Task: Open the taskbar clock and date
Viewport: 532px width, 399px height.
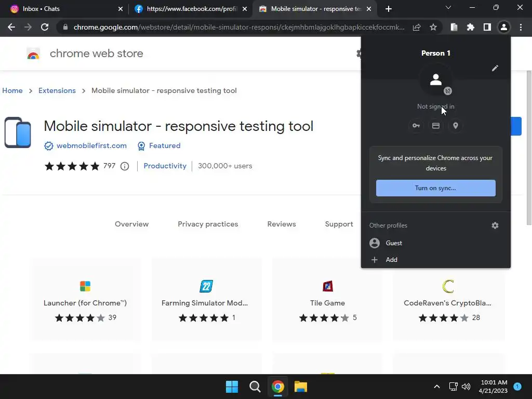Action: click(x=494, y=387)
